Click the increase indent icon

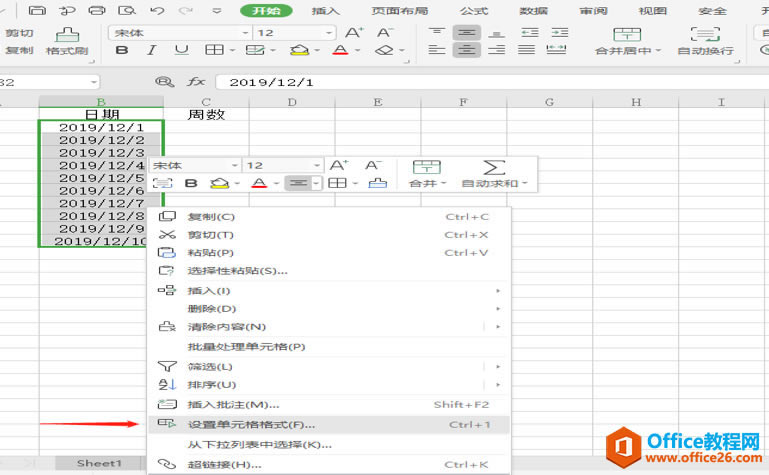560,33
